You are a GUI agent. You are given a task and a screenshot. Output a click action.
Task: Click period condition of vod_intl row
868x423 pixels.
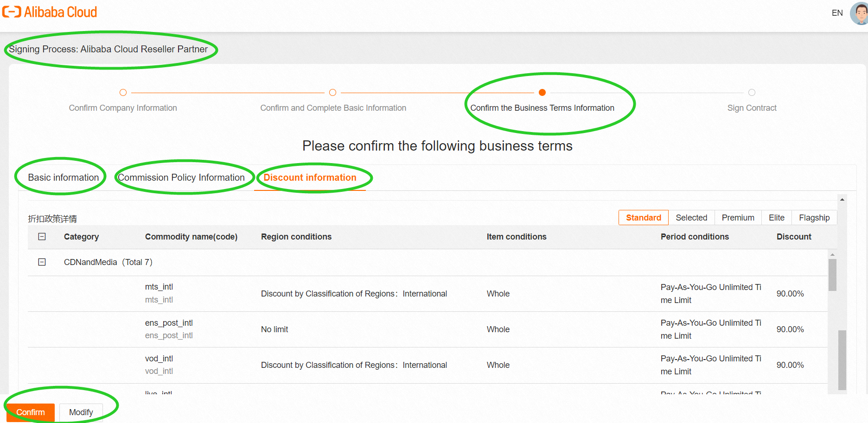point(711,365)
